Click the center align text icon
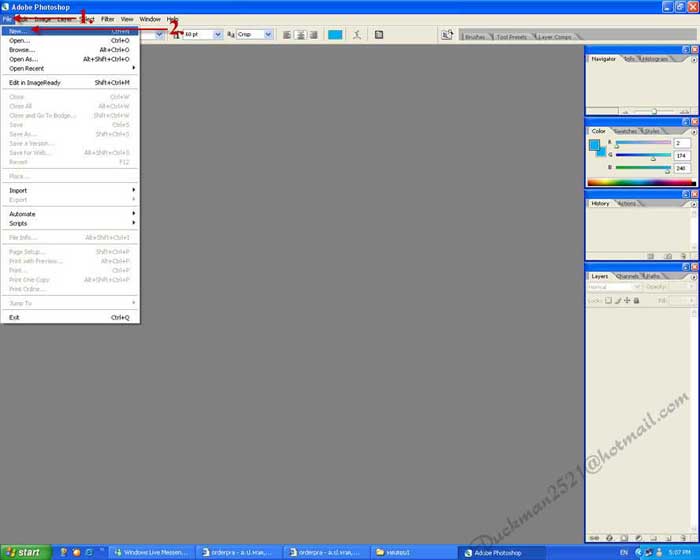This screenshot has width=700, height=560. 301,35
